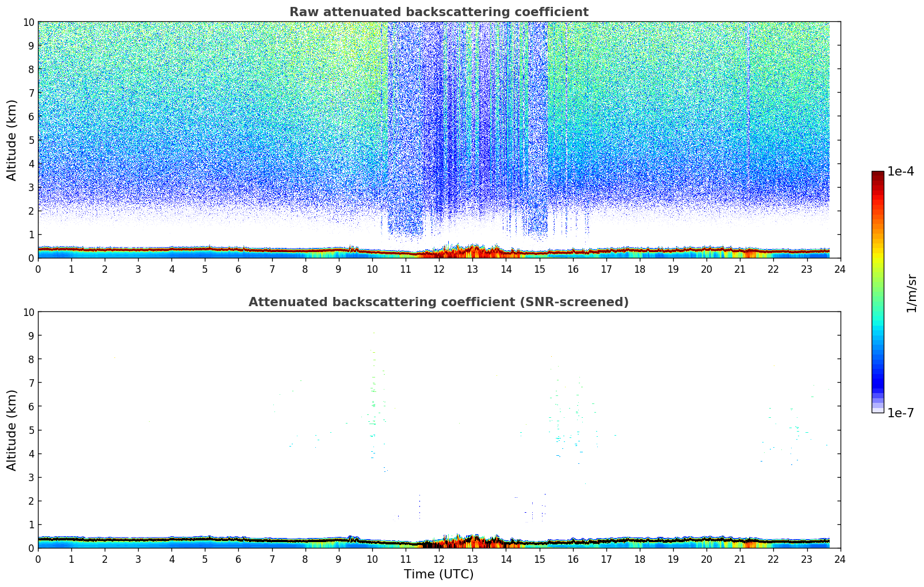Click the '8' altitude tick on bottom plot
The height and width of the screenshot is (587, 924).
pos(32,359)
